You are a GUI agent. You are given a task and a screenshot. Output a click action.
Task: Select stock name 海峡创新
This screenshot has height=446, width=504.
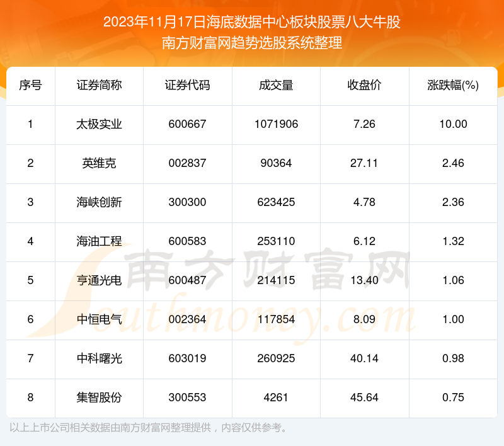click(99, 202)
